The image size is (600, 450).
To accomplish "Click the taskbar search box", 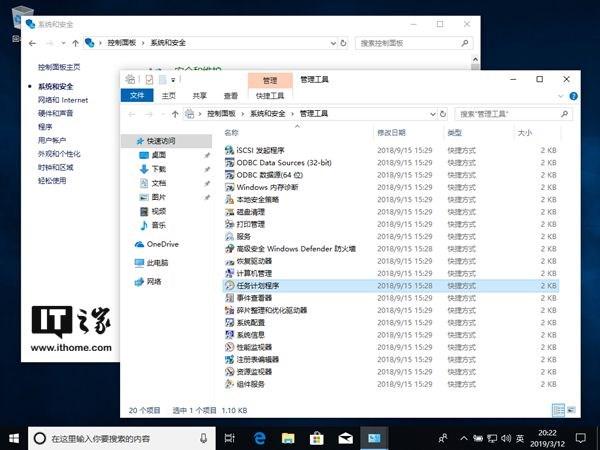I will [x=122, y=438].
